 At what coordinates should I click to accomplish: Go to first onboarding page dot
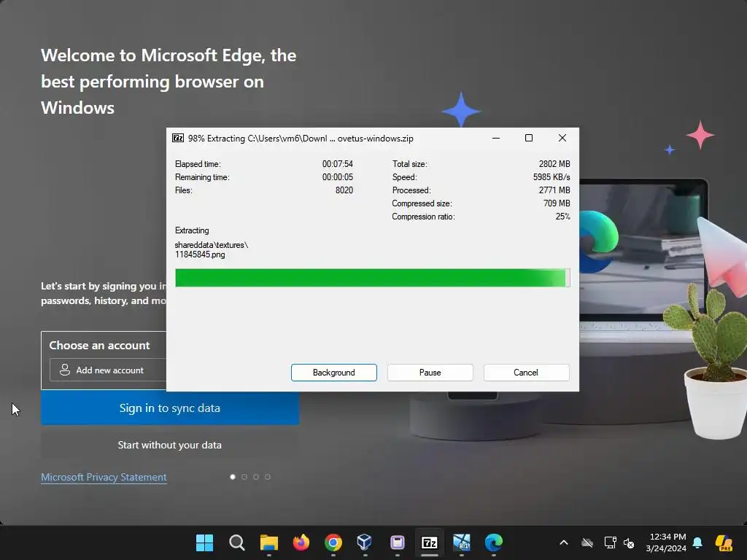tap(233, 477)
